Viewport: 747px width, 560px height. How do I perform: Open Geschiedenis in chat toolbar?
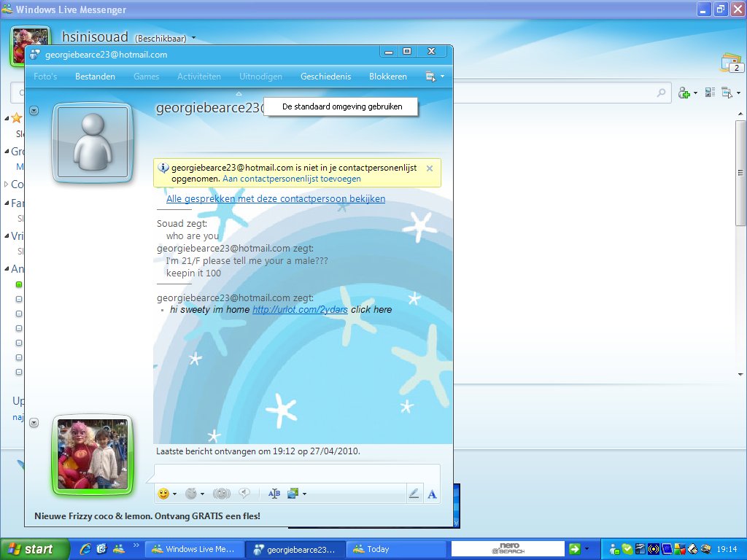pyautogui.click(x=326, y=76)
